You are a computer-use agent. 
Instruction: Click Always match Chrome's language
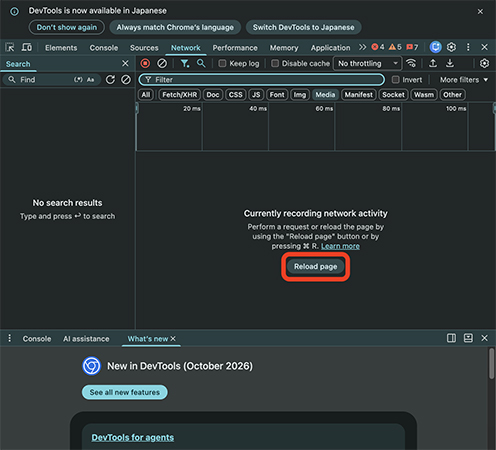tap(175, 27)
